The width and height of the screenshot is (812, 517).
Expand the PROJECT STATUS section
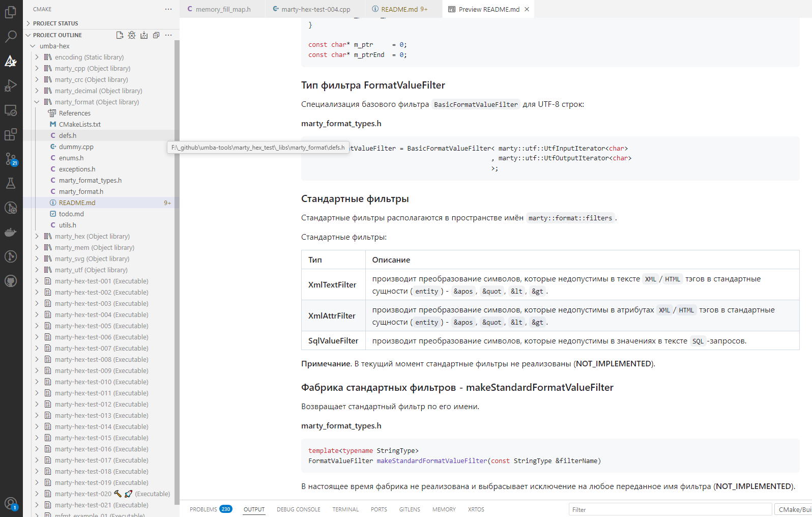(55, 23)
